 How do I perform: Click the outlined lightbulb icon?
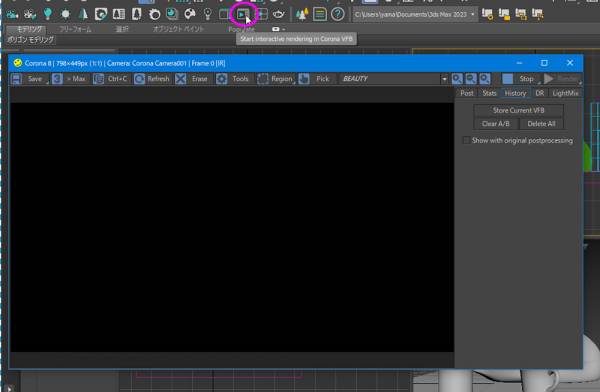207,15
